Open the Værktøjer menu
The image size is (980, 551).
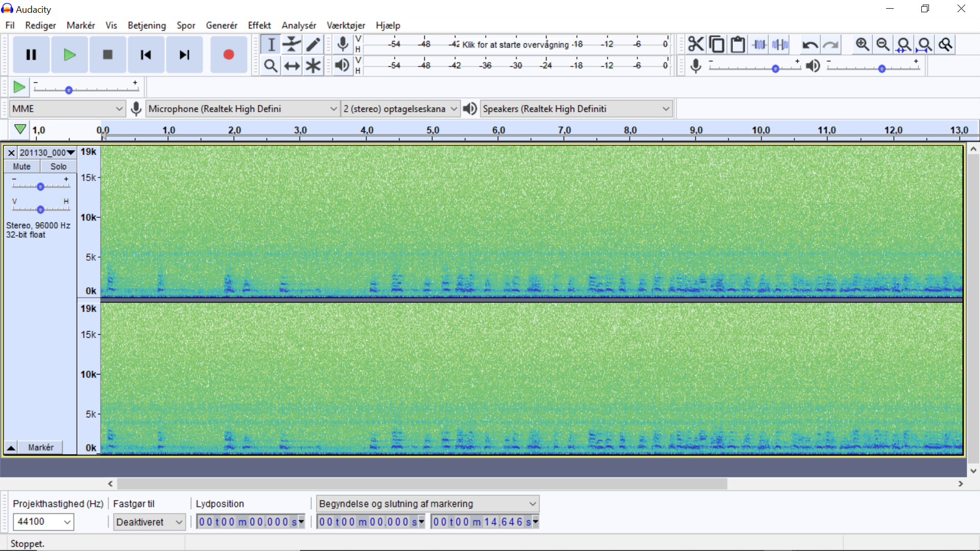(346, 25)
